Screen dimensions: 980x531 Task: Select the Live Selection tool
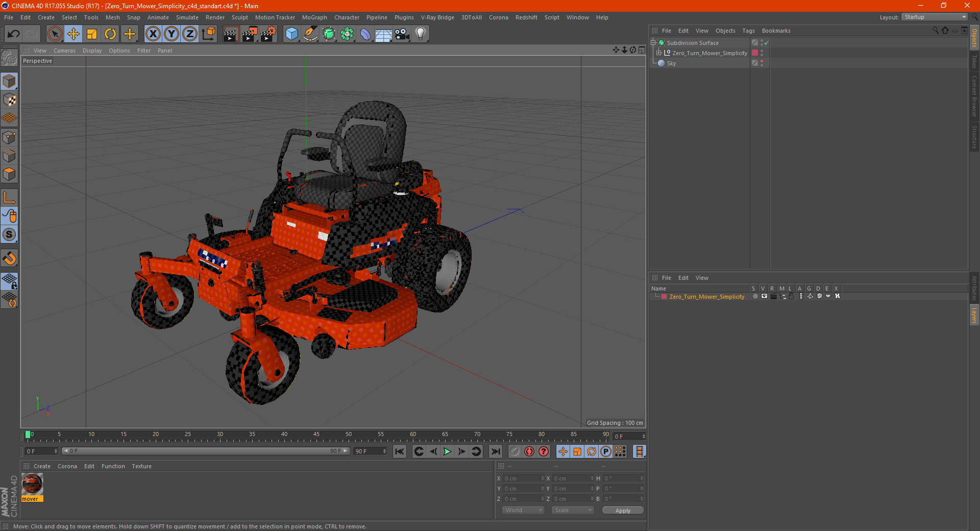[x=55, y=34]
